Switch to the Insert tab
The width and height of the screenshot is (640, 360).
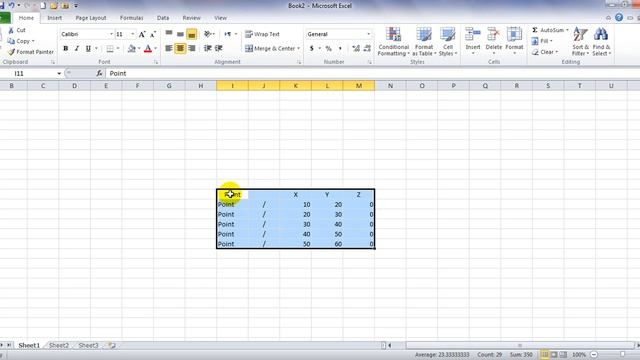click(55, 18)
